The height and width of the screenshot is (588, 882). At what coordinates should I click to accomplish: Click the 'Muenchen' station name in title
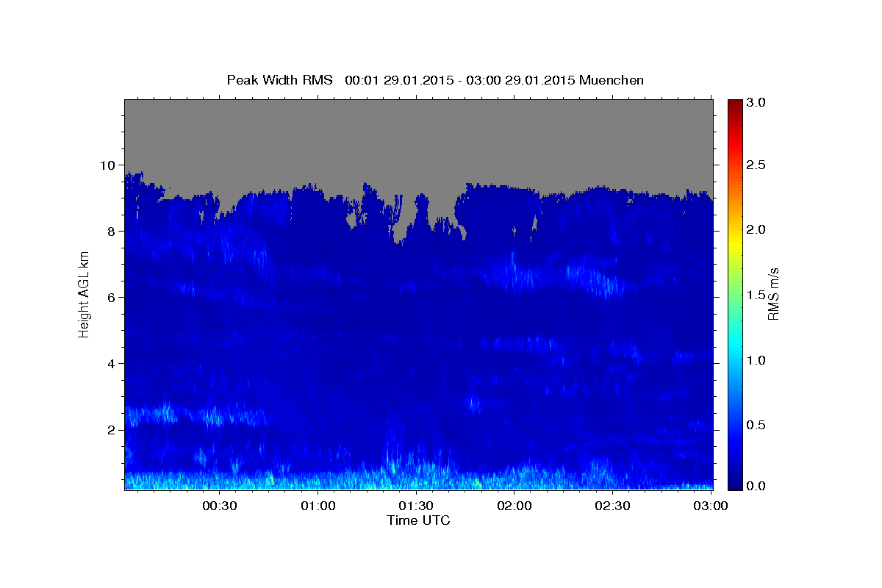pos(612,80)
